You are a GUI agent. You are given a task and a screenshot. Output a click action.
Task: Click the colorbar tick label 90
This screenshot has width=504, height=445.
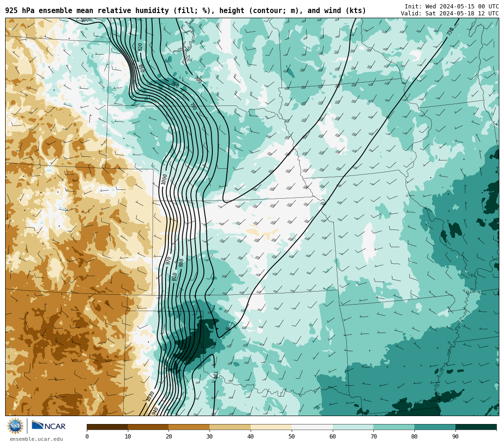click(455, 436)
